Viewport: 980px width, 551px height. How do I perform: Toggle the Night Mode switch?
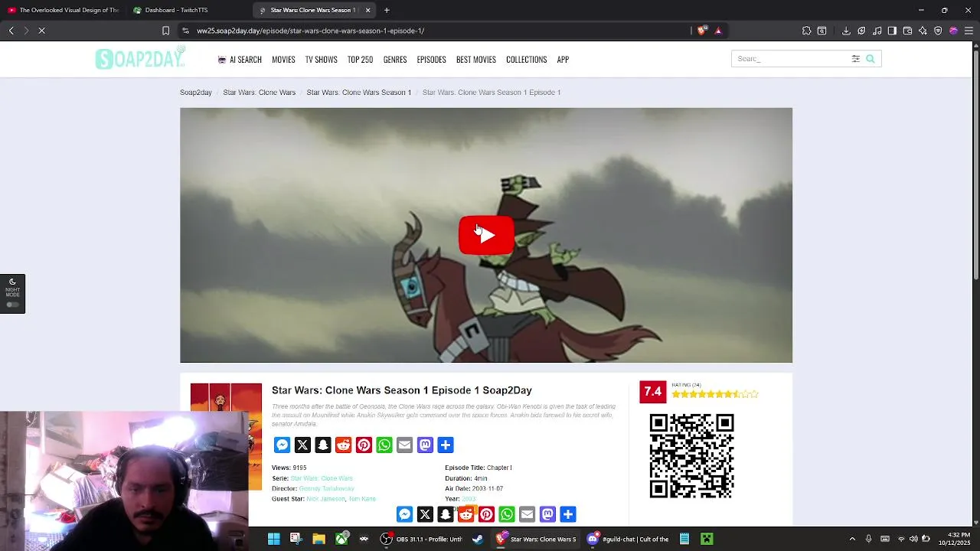[x=12, y=305]
